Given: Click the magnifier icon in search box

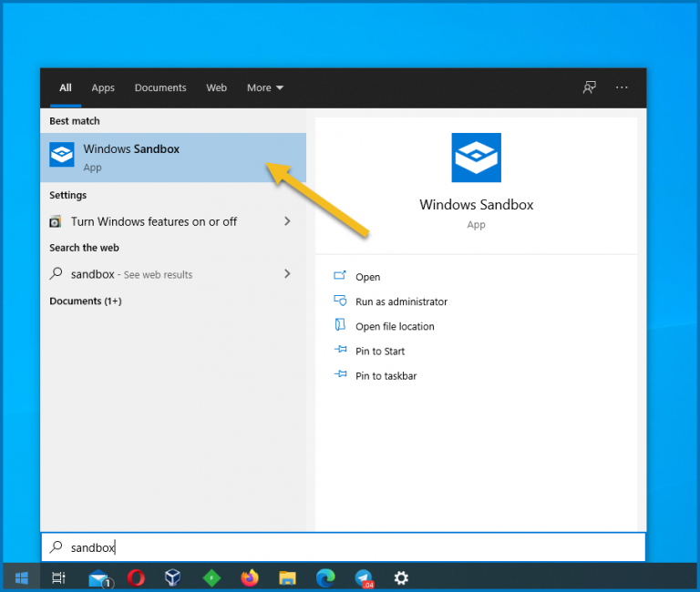Looking at the screenshot, I should 57,547.
